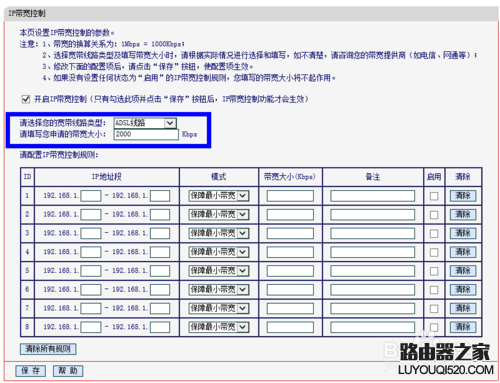The width and height of the screenshot is (500, 383).
Task: Click bandwidth Kbps field in rule 4
Action: tap(290, 252)
